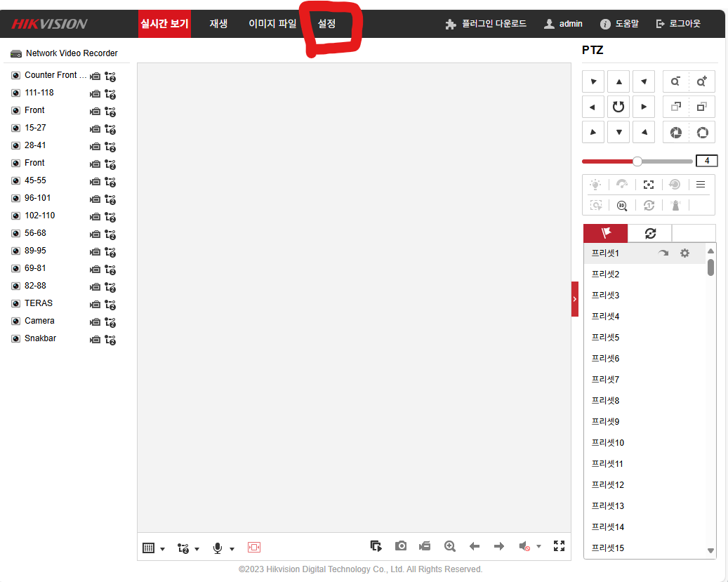Toggle live view for 45-55 camera icon
The width and height of the screenshot is (728, 582).
pyautogui.click(x=15, y=180)
